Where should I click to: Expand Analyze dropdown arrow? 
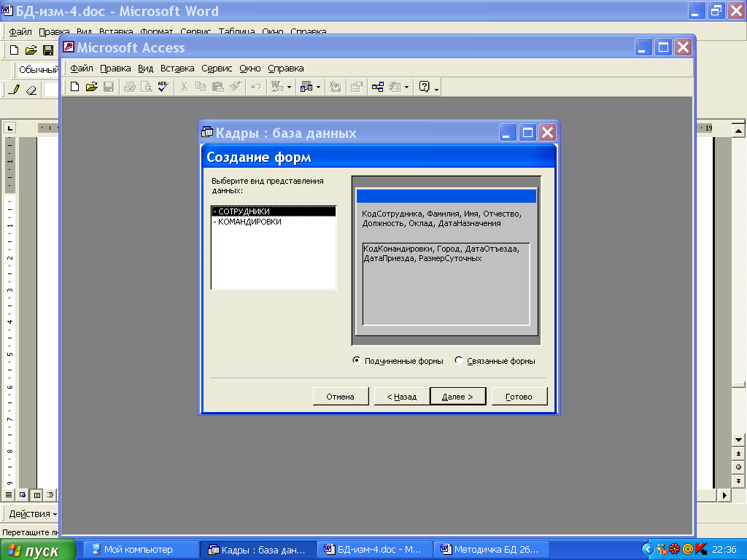tap(318, 87)
